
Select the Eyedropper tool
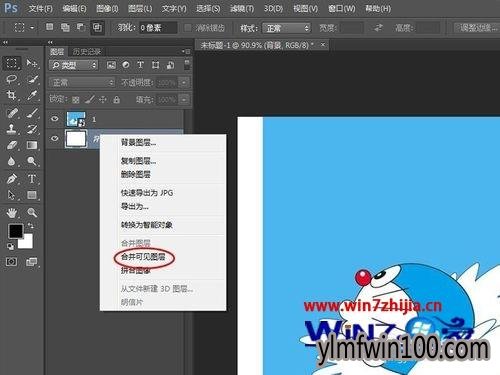[32, 96]
